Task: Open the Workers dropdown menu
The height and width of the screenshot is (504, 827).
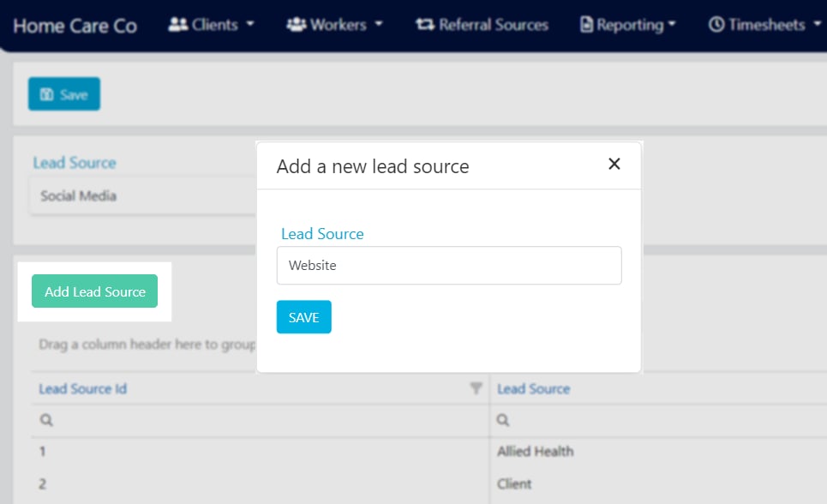Action: coord(334,25)
